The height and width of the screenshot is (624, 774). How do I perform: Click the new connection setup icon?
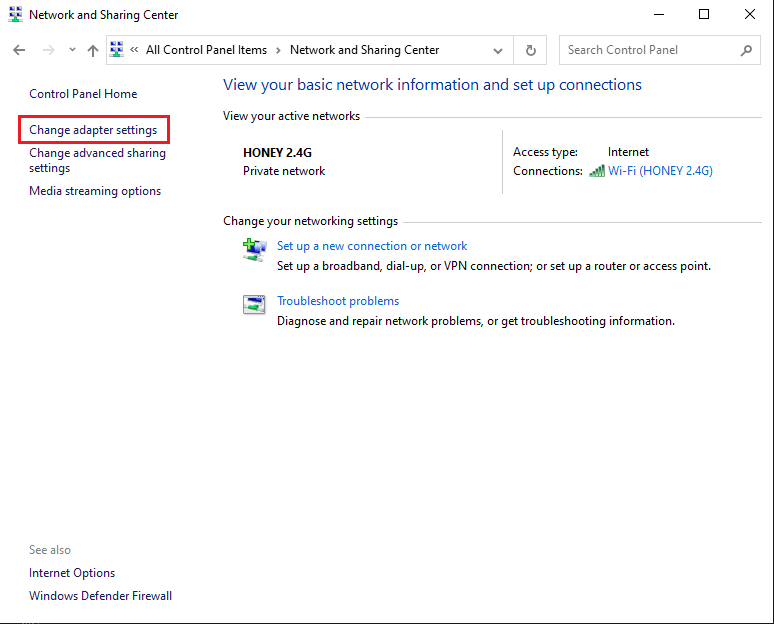254,249
